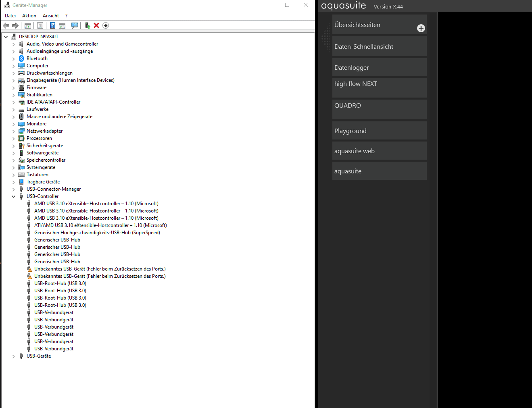
Task: Click the black down-arrow disable device icon
Action: pos(106,25)
